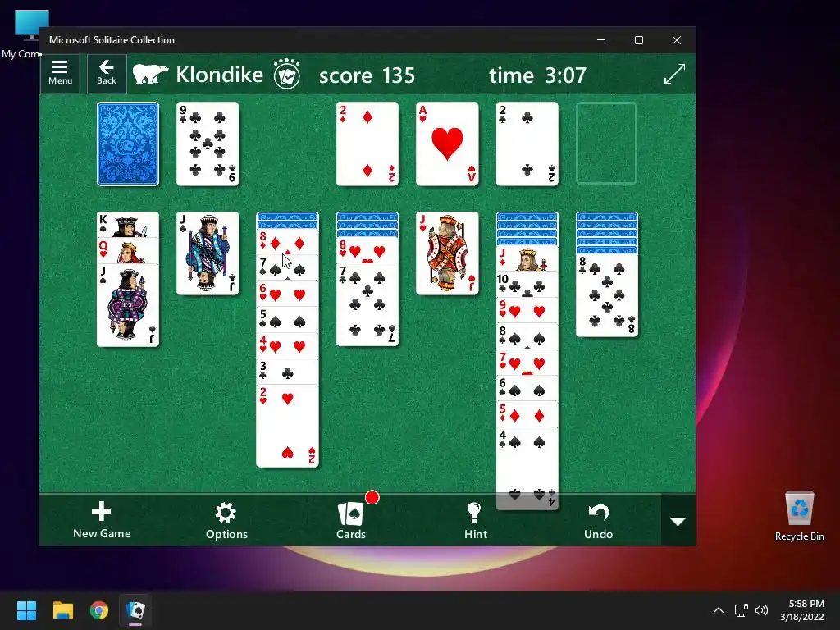Screen dimensions: 840x630
Task: Select the 2 of hearts card
Action: pyautogui.click(x=288, y=426)
